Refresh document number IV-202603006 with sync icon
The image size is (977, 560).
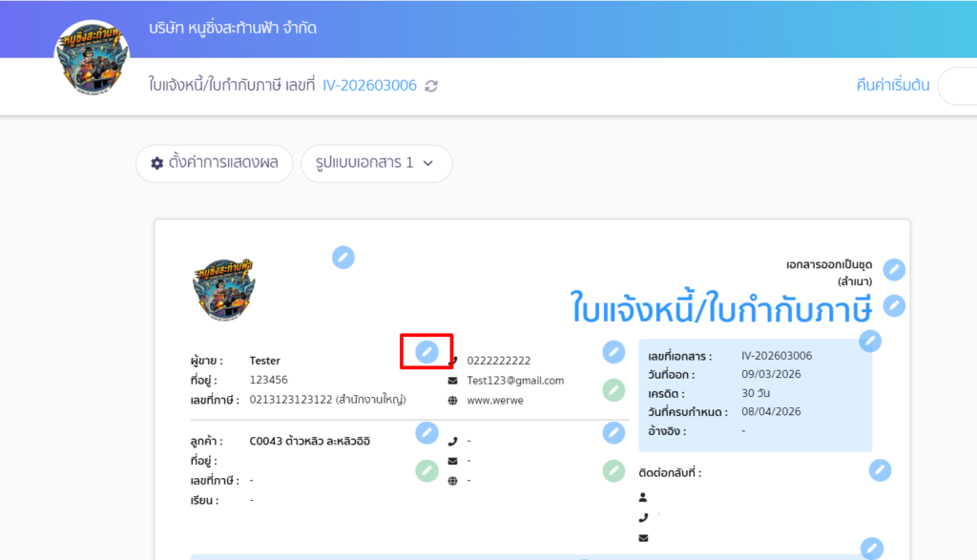[430, 85]
